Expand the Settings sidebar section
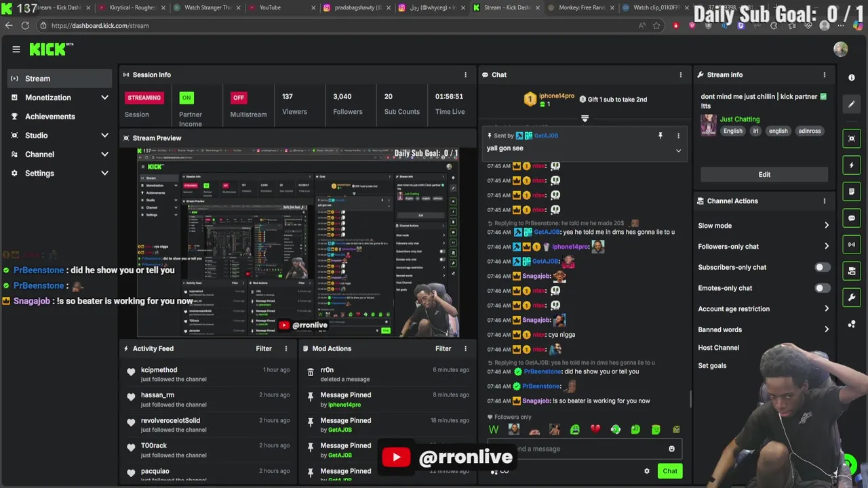 click(x=104, y=174)
